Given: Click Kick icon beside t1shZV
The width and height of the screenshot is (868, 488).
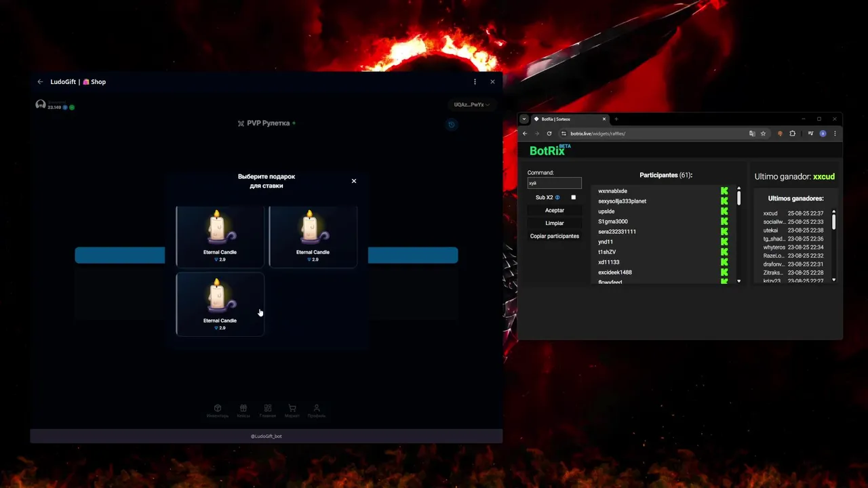Looking at the screenshot, I should [724, 251].
